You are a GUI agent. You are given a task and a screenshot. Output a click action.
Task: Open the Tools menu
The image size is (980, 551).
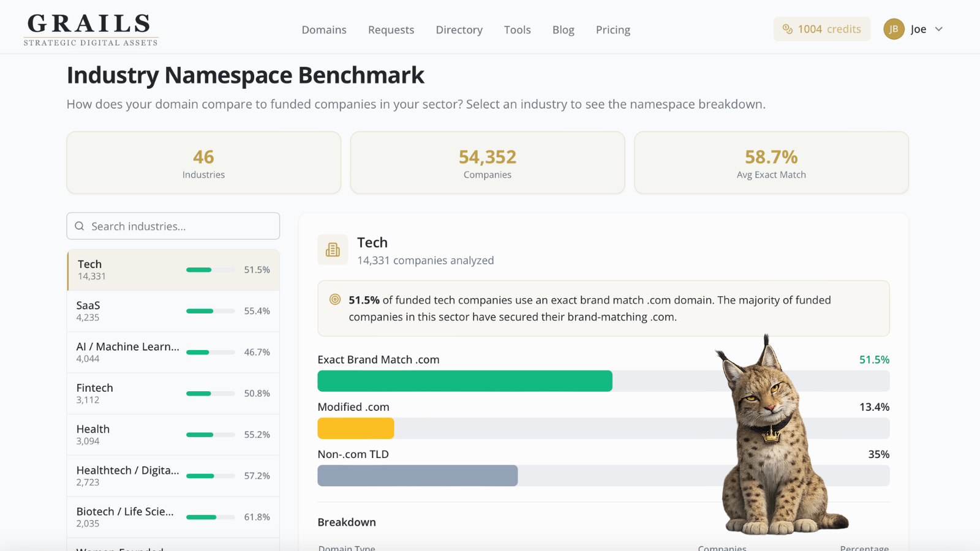point(518,30)
